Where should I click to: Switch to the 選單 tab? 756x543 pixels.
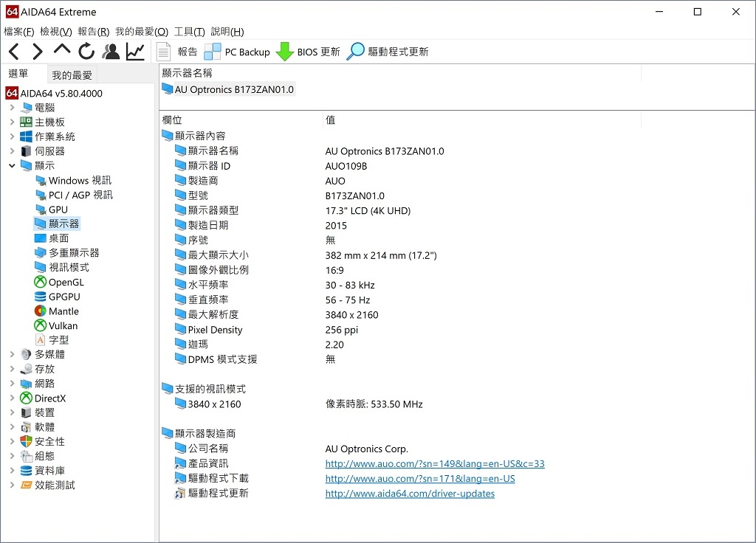click(x=18, y=74)
